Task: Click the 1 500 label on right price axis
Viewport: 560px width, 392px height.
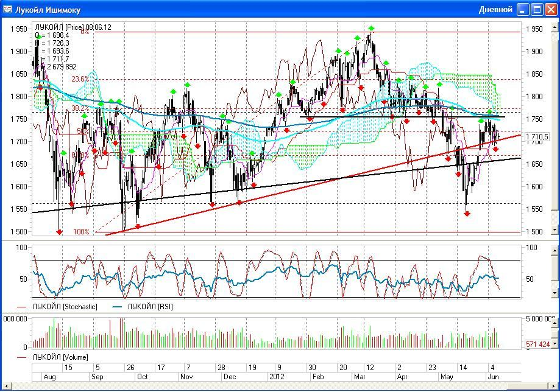Action: point(534,231)
